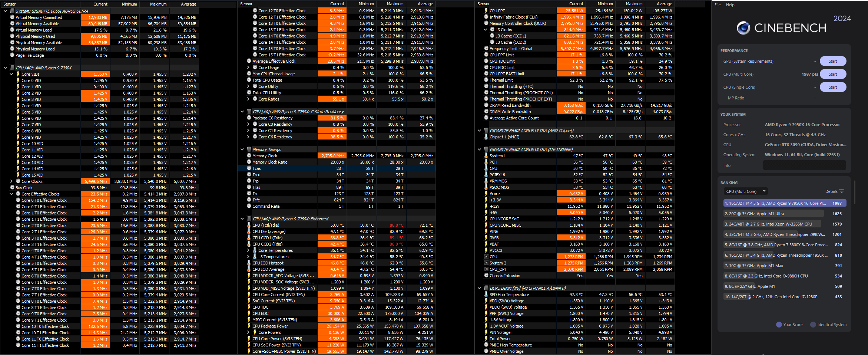Click the thermometer icon beside VSOC MOS
Screen dimensions: 868x355
point(486,187)
